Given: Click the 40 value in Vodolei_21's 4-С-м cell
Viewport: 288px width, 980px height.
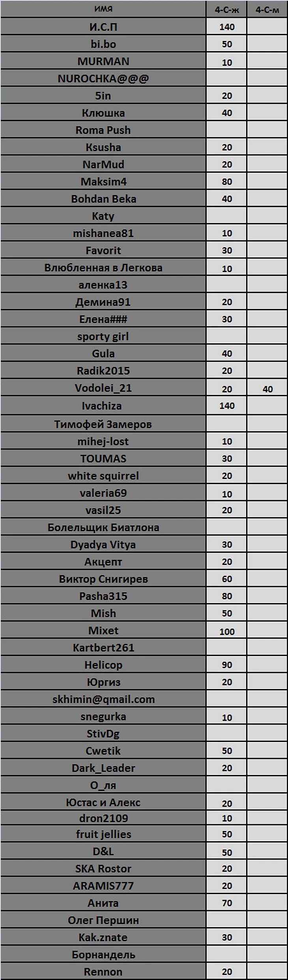Looking at the screenshot, I should point(267,389).
